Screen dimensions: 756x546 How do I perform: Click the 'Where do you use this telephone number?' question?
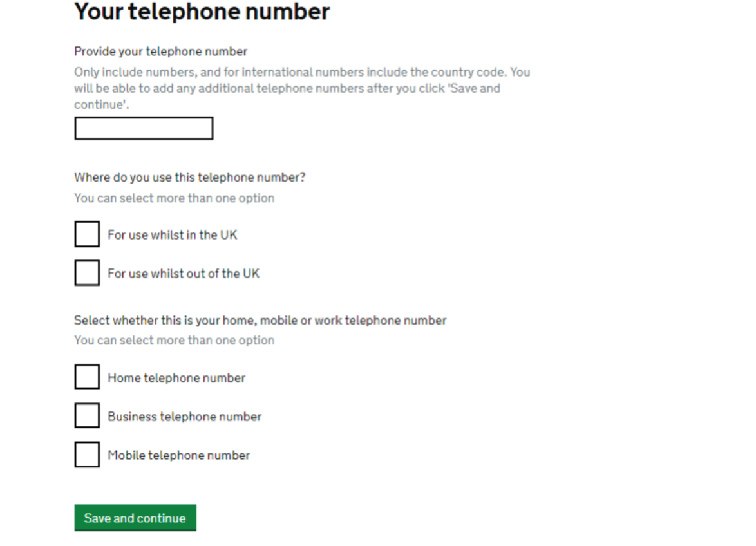(x=189, y=178)
